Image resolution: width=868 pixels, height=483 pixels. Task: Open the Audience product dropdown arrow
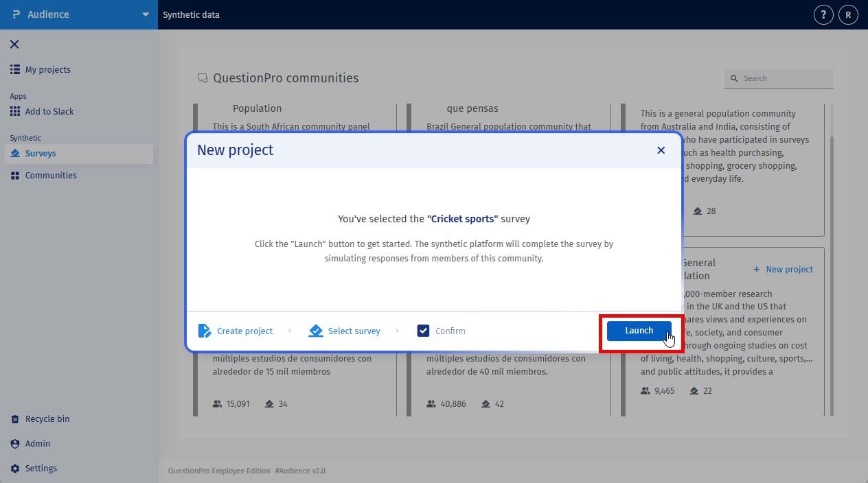[x=145, y=14]
